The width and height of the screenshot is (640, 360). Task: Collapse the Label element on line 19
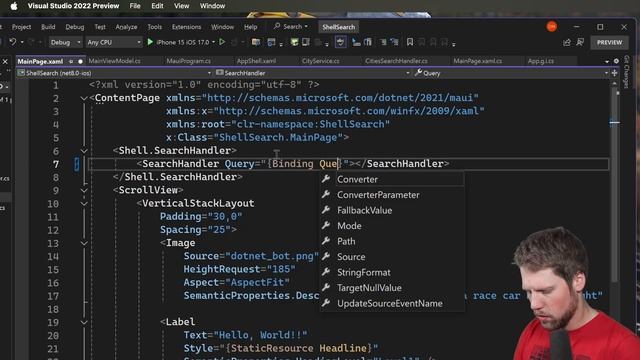coord(84,322)
